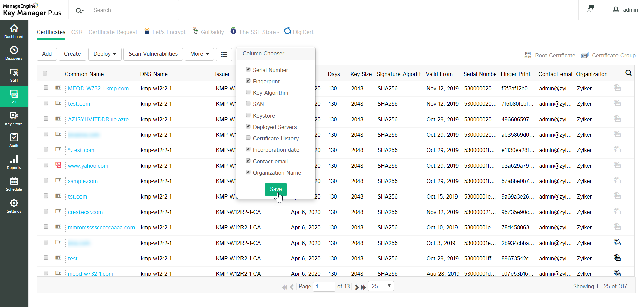The height and width of the screenshot is (307, 644).
Task: Open the rows-per-page dropdown showing 25
Action: point(381,286)
